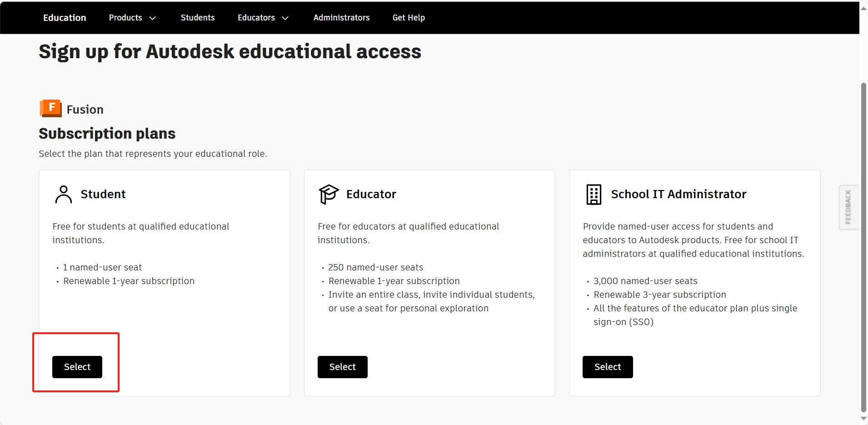
Task: Open the Feedback side tab
Action: point(848,207)
